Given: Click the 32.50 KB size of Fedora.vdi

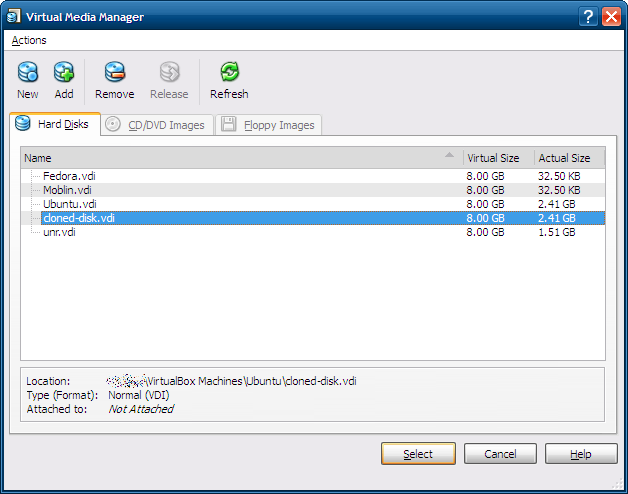Looking at the screenshot, I should (x=559, y=176).
